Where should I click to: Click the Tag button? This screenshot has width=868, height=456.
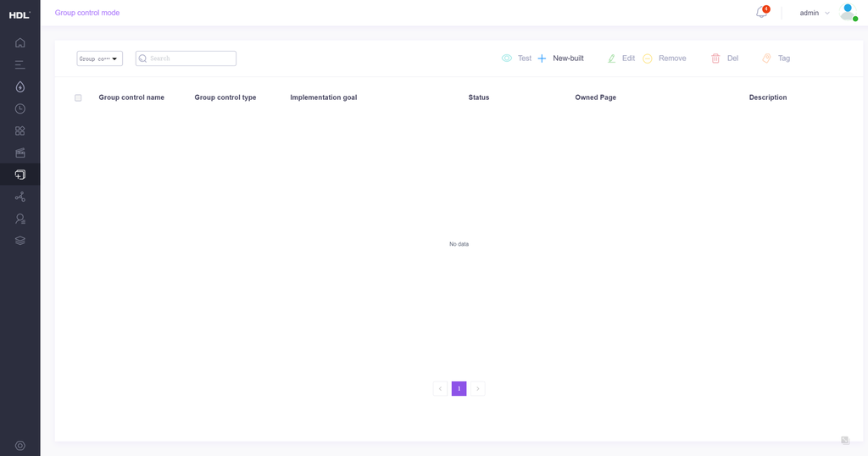[x=776, y=58]
